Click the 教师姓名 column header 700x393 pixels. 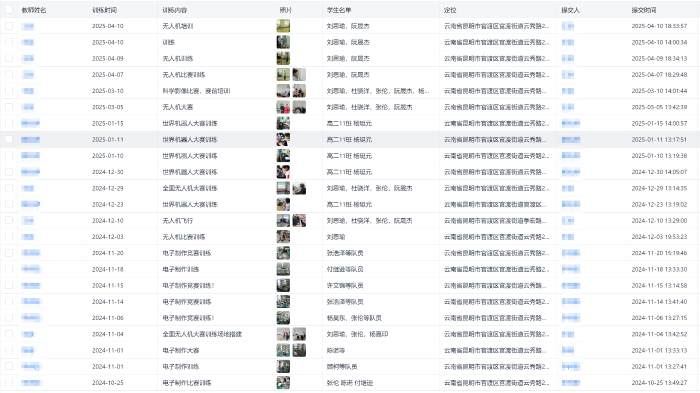(33, 10)
